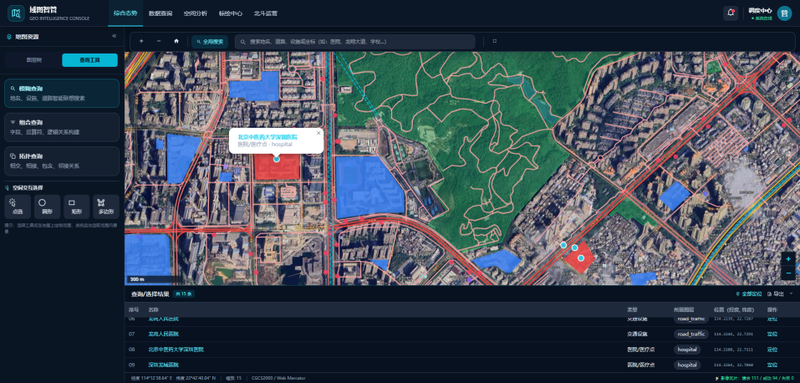
Task: Collapse the left sidebar with the double chevron
Action: (x=114, y=36)
